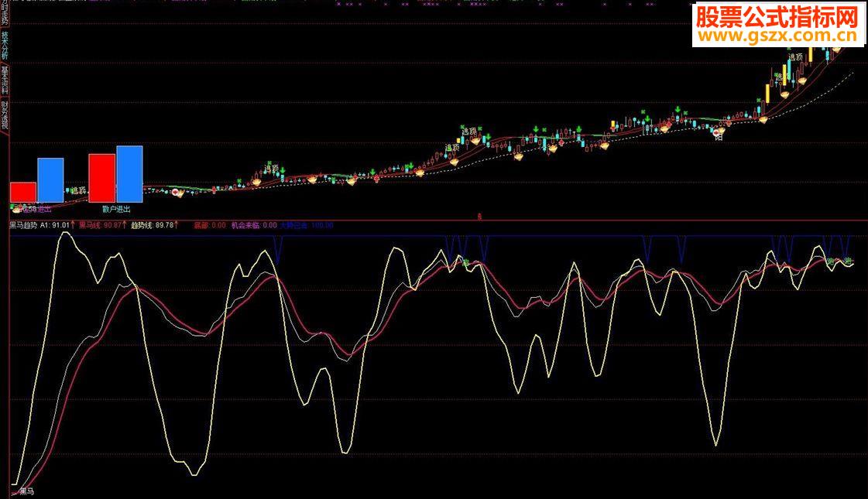868x499 pixels.
Task: Click the 黑马趋势 indicator name
Action: coord(23,225)
